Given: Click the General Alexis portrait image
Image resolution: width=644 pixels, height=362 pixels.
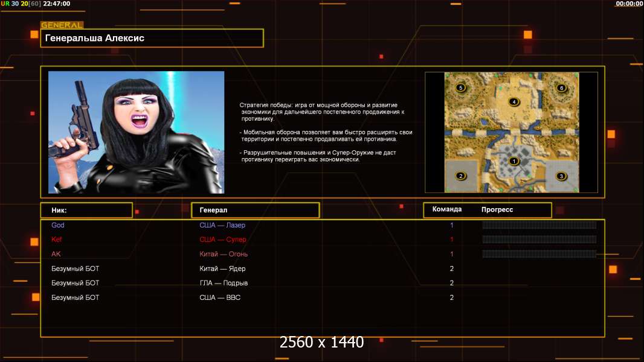Looking at the screenshot, I should point(136,132).
